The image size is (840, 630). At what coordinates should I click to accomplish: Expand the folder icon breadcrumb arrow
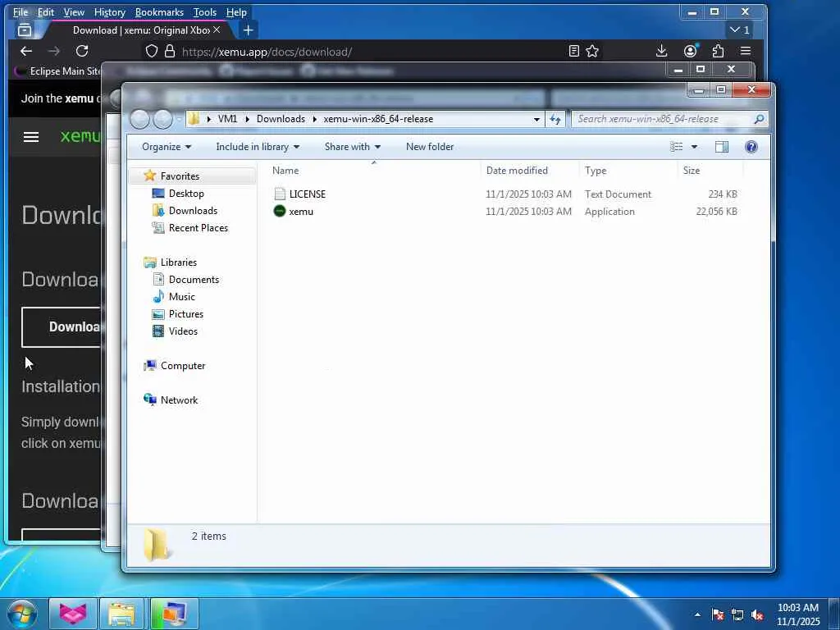pos(209,119)
